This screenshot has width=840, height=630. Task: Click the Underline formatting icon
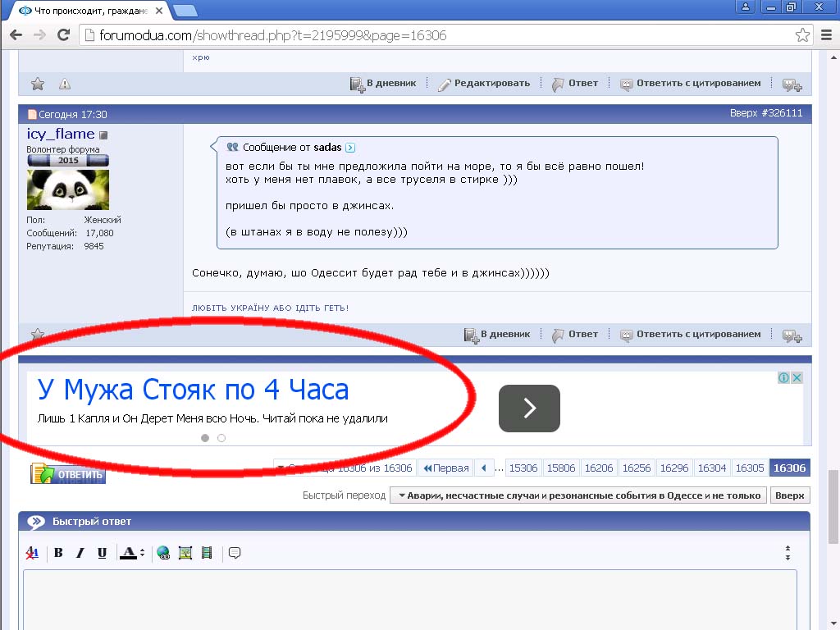(102, 553)
